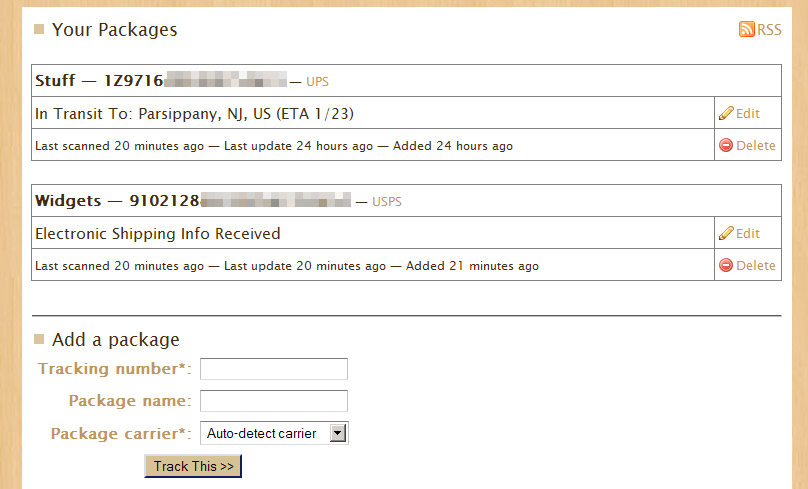Click the red delete icon for Widgets
Image resolution: width=808 pixels, height=489 pixels.
[726, 265]
